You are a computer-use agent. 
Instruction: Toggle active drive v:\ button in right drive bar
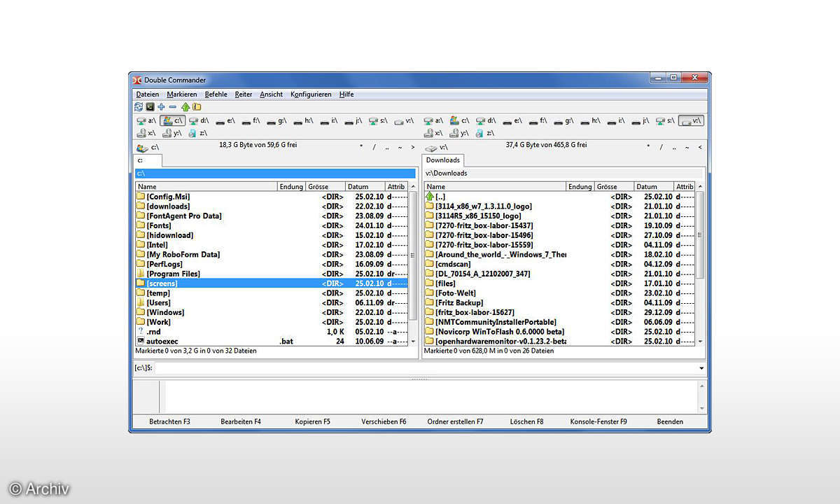point(692,121)
